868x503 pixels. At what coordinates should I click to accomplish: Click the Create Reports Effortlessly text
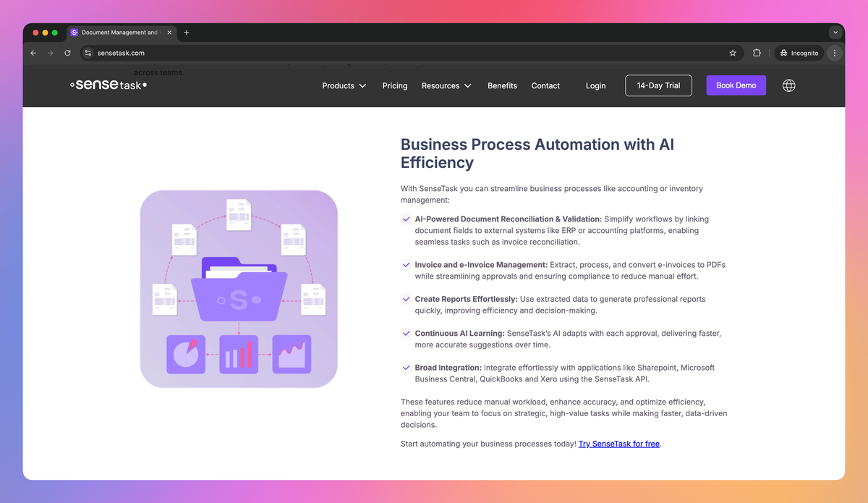(466, 299)
